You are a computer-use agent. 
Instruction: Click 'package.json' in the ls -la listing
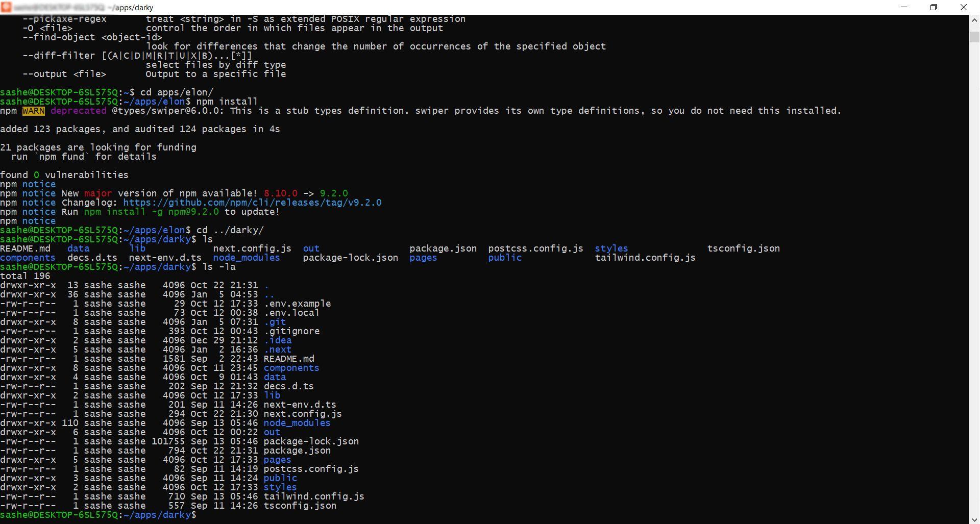pyautogui.click(x=297, y=451)
